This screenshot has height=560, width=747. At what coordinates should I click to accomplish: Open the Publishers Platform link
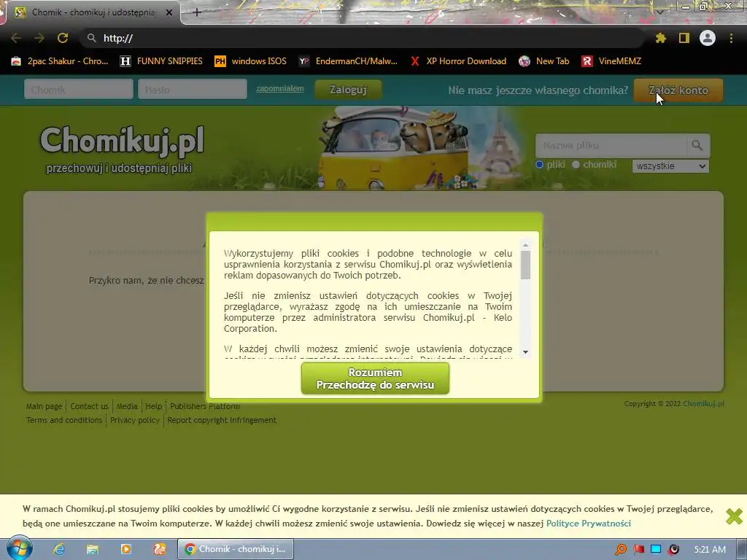pos(205,406)
